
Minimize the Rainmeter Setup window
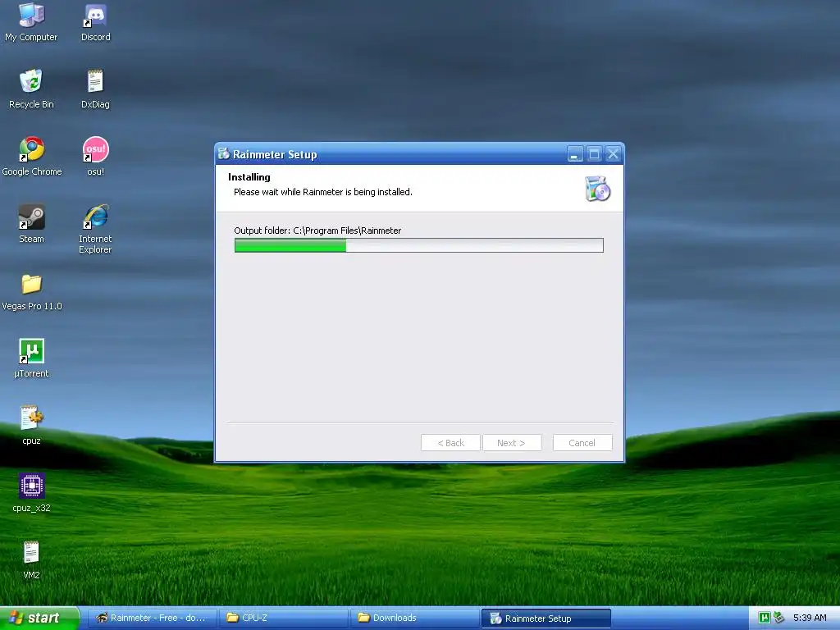point(575,154)
